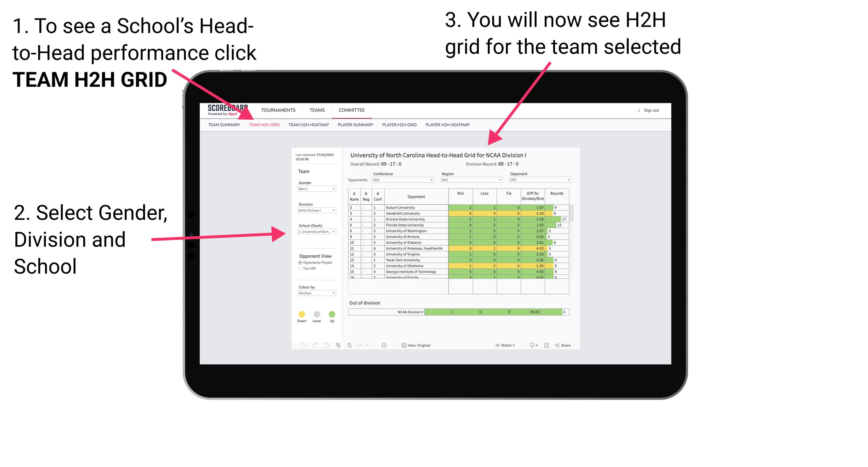This screenshot has height=467, width=868.
Task: Click the download/export icon
Action: (529, 346)
